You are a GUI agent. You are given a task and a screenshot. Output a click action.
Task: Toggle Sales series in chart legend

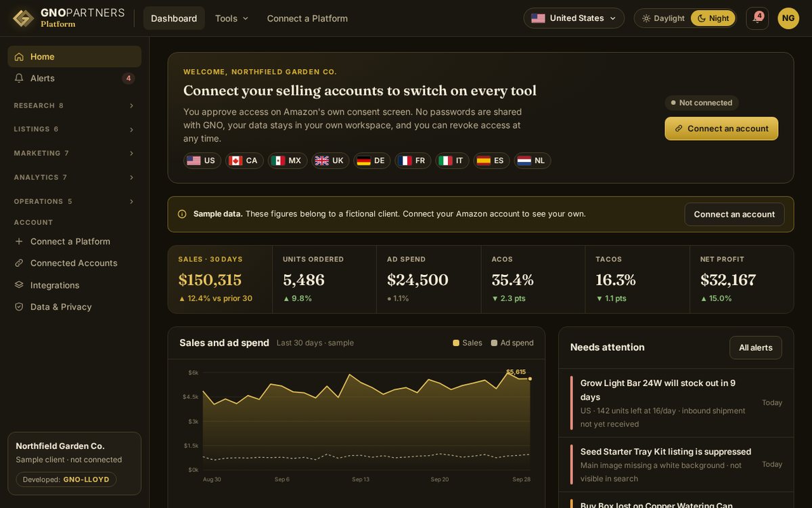468,343
